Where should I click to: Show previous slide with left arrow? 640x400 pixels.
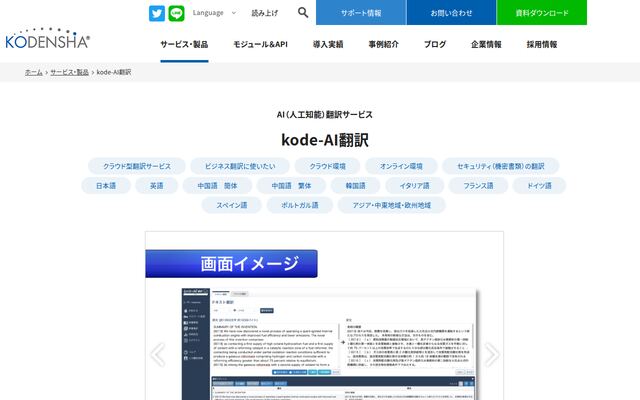[x=158, y=354]
